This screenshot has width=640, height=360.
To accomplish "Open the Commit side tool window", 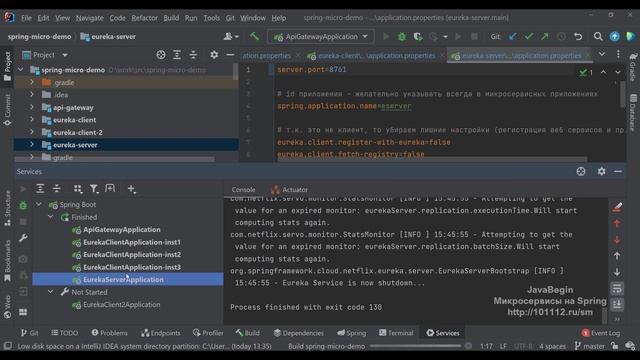I will click(7, 109).
